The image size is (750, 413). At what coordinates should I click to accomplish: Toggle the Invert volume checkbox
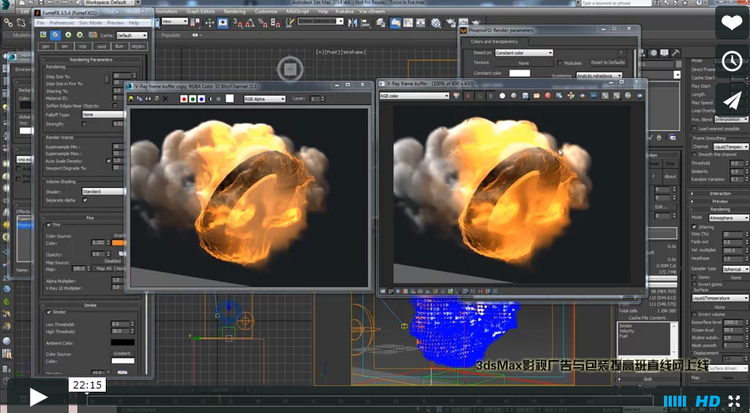pyautogui.click(x=694, y=314)
